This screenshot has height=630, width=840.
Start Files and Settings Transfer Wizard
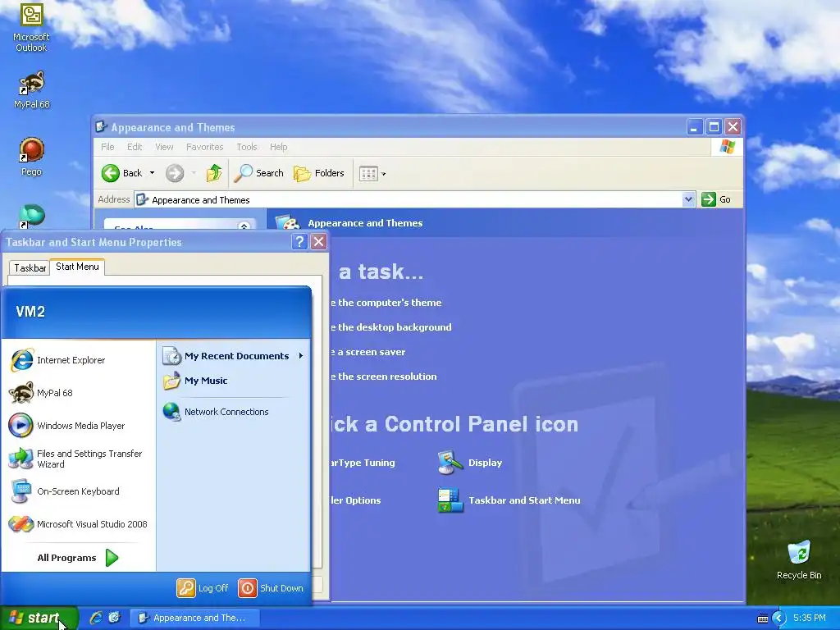[x=80, y=459]
